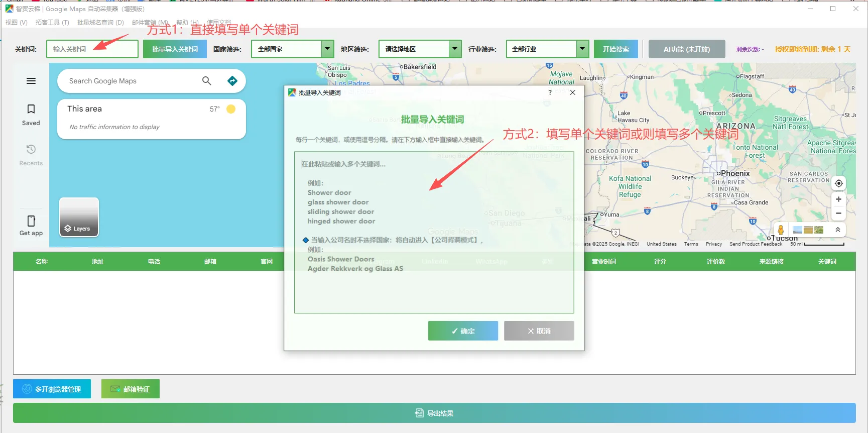The height and width of the screenshot is (433, 868).
Task: Click the multi-keyword textarea in the dialog
Action: tap(434, 232)
